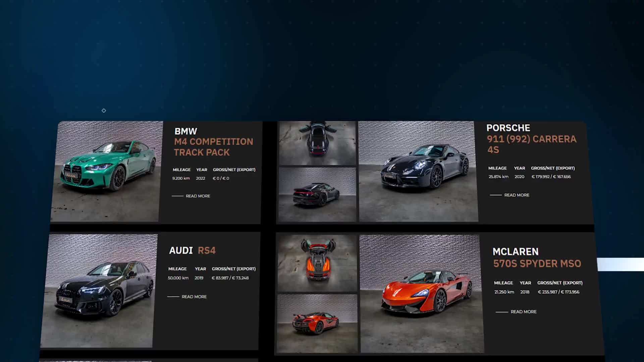View the black Porsche 911 large photo

click(x=418, y=171)
